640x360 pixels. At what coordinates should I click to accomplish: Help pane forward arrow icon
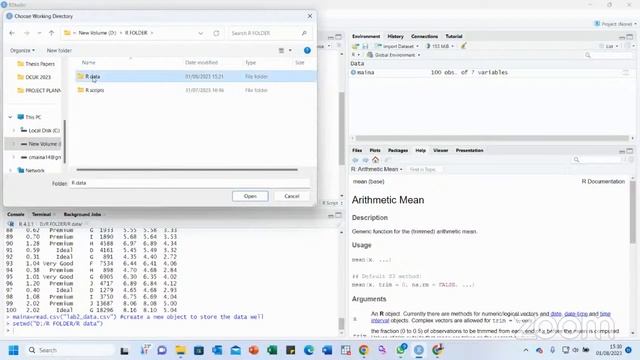pyautogui.click(x=365, y=160)
